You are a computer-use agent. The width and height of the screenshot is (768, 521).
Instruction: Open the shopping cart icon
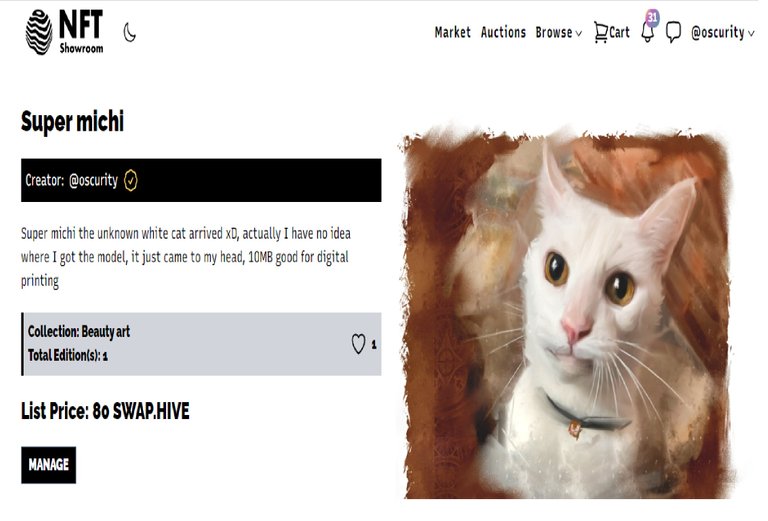pyautogui.click(x=600, y=32)
